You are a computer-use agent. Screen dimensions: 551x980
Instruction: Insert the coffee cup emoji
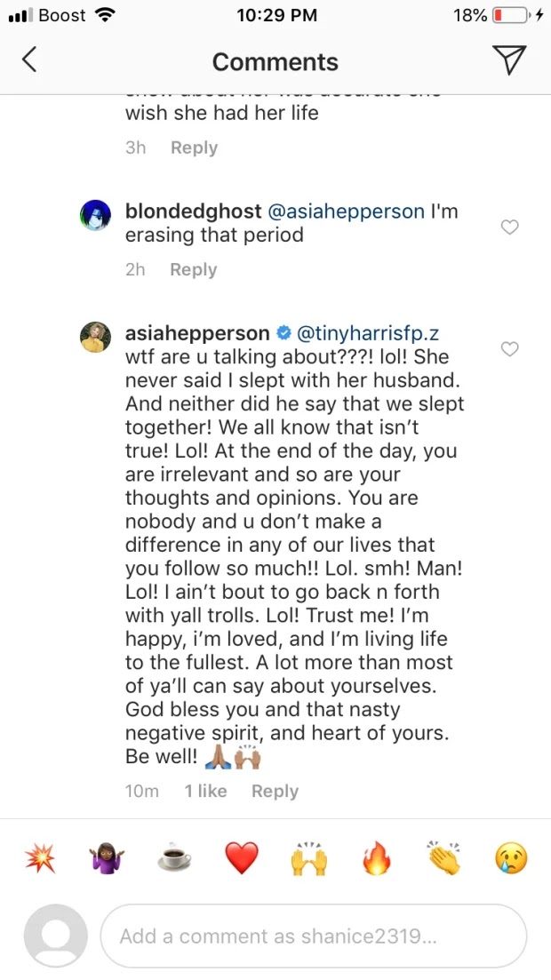tap(174, 858)
